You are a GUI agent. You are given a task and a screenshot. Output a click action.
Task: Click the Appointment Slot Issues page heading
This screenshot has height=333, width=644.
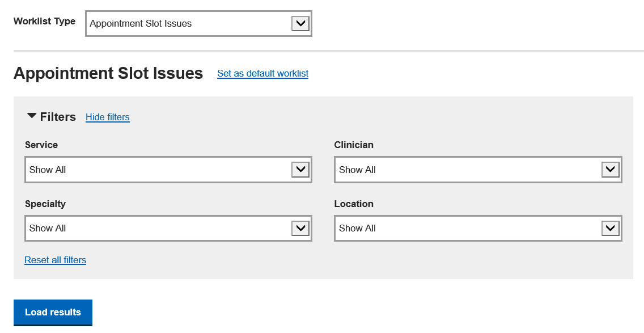[108, 73]
